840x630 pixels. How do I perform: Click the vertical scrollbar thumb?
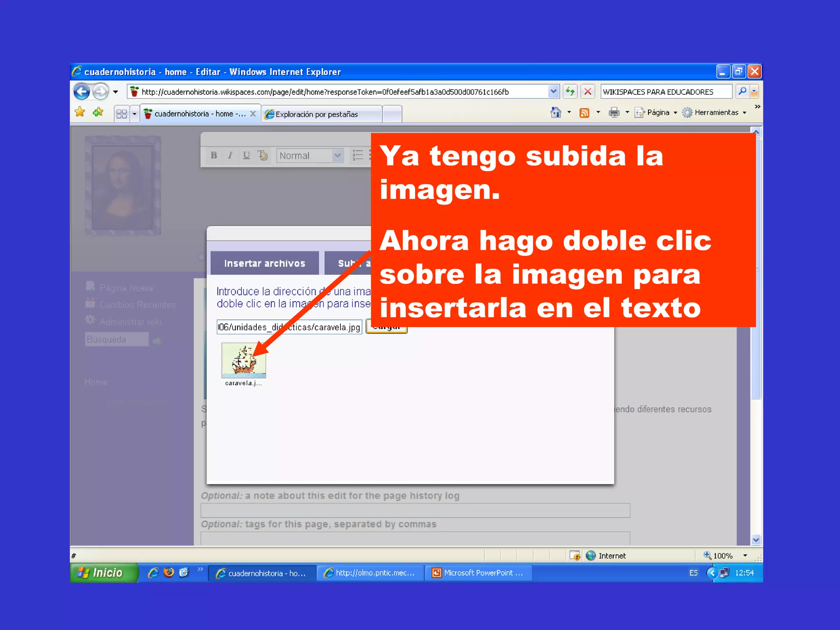coord(756,269)
